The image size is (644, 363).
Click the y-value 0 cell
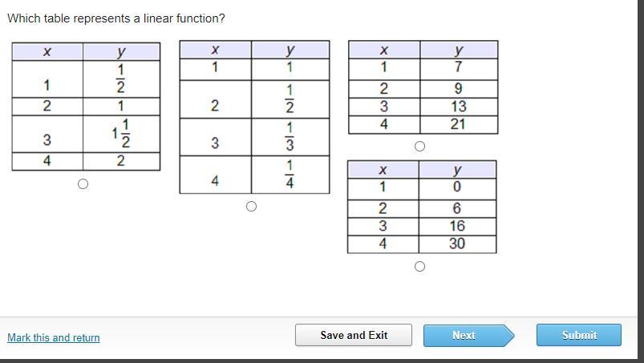(x=457, y=188)
